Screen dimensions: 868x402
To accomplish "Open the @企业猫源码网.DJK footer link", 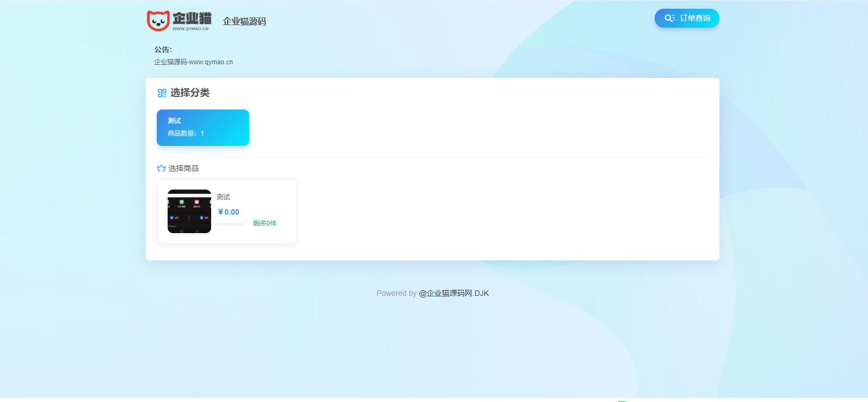I will pos(453,293).
